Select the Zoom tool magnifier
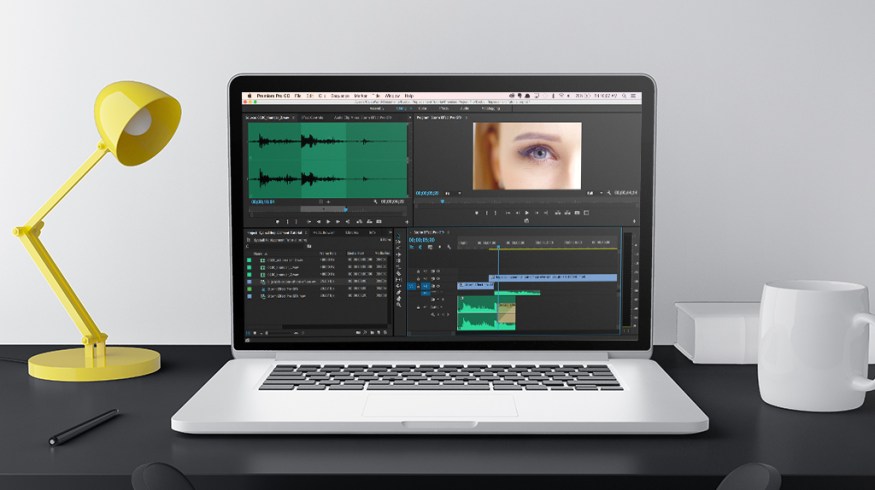The width and height of the screenshot is (875, 490). [398, 305]
